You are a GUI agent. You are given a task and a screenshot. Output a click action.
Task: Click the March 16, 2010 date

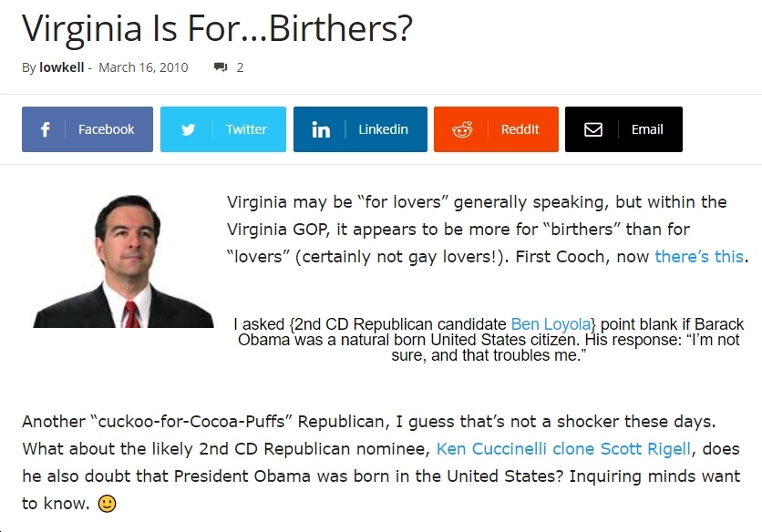pyautogui.click(x=143, y=67)
